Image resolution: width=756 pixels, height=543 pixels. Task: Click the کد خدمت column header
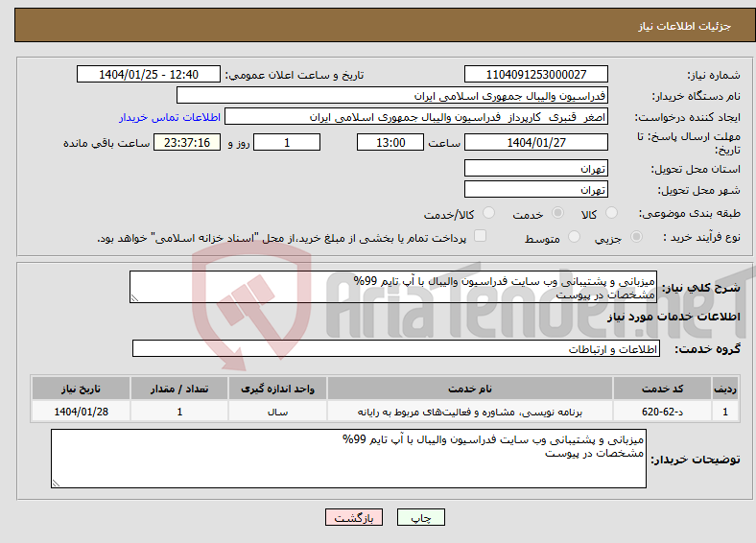point(663,389)
